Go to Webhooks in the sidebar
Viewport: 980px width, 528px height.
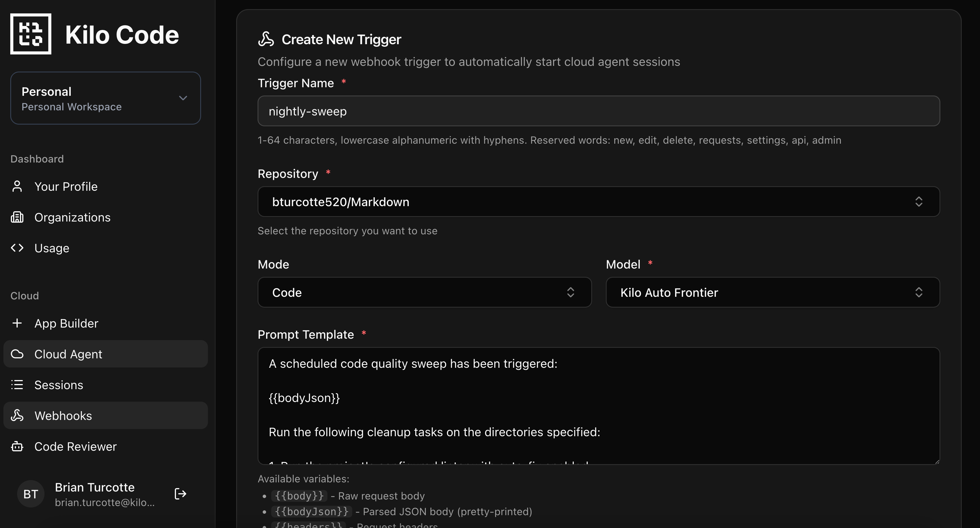(x=63, y=415)
